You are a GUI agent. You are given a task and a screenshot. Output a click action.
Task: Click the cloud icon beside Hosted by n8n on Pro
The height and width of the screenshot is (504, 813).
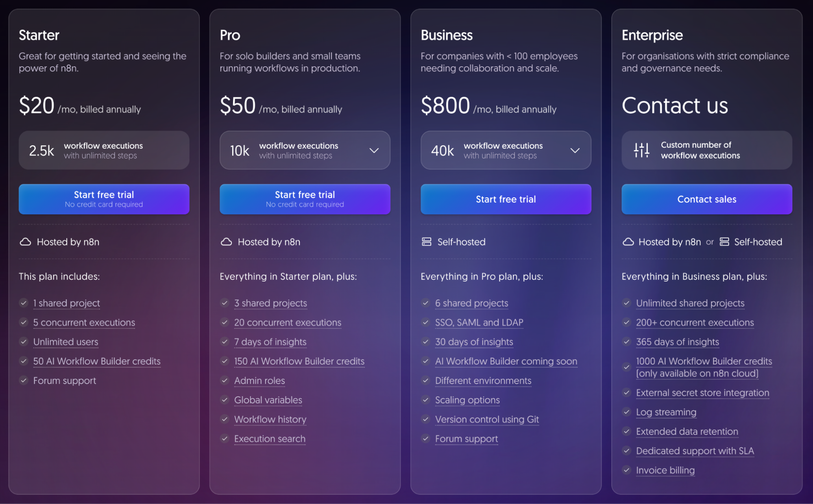tap(226, 242)
